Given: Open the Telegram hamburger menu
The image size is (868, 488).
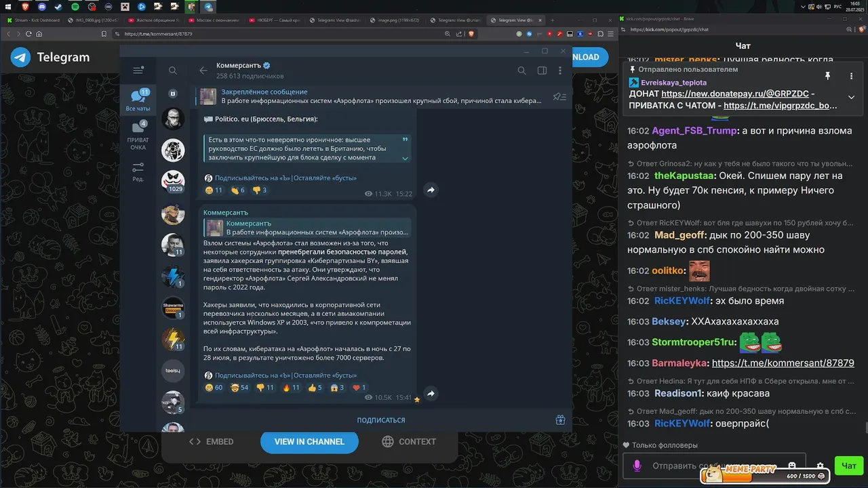Looking at the screenshot, I should [x=138, y=70].
